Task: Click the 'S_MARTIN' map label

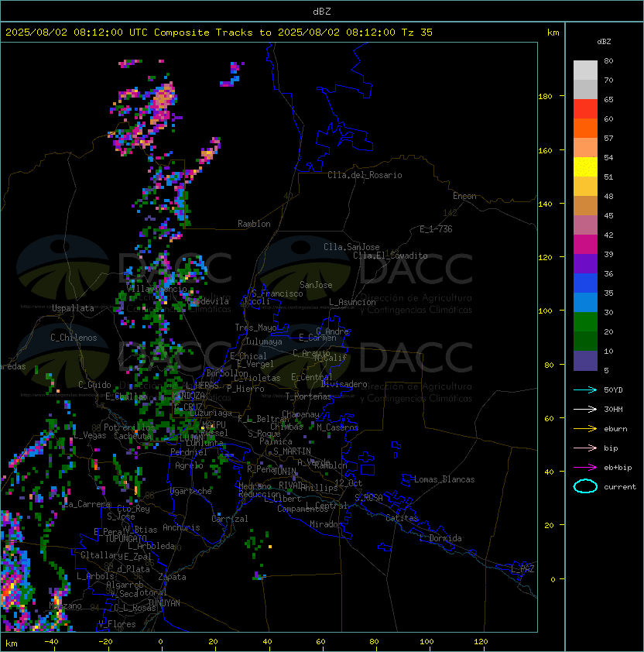Action: [292, 451]
